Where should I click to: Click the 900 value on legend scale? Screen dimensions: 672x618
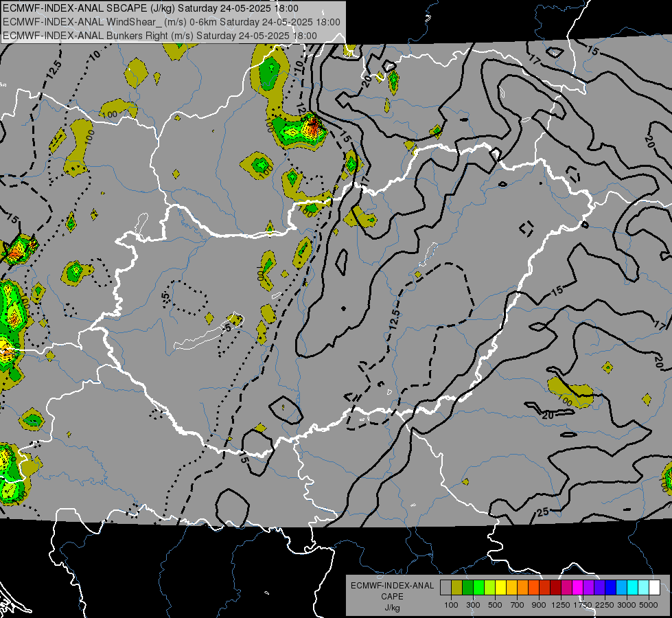(x=539, y=605)
